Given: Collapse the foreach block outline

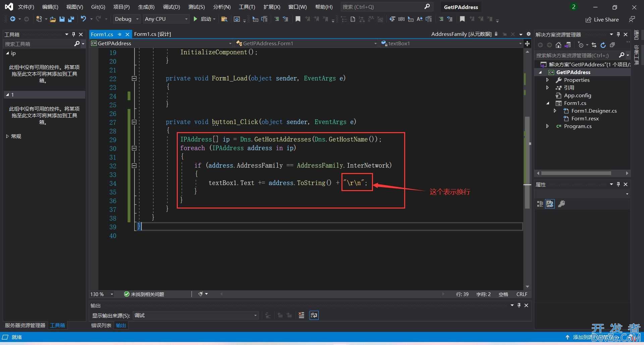Looking at the screenshot, I should point(134,148).
